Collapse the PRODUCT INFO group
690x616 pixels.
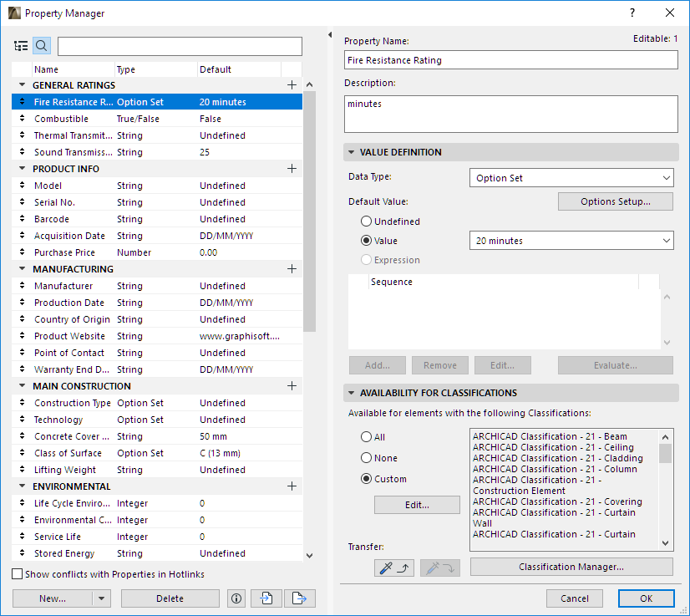coord(22,168)
